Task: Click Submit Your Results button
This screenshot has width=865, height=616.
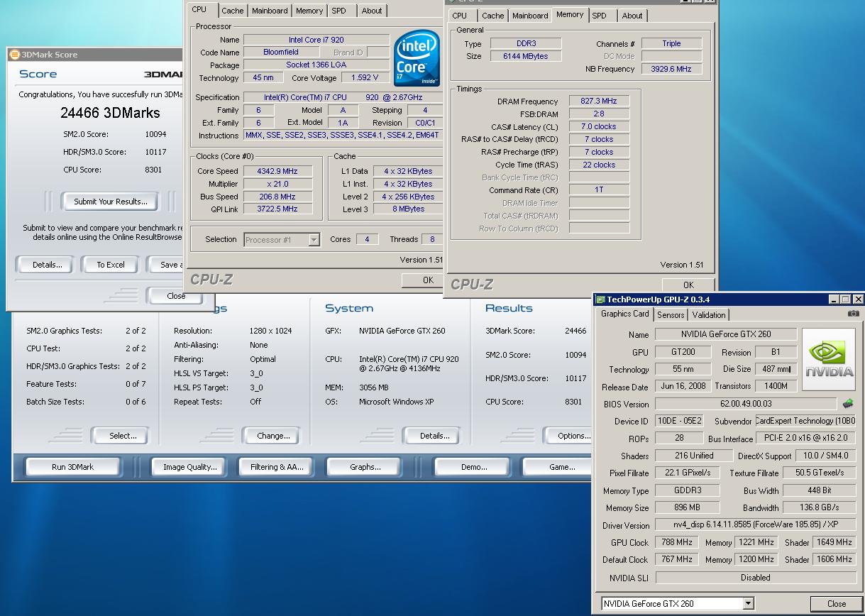Action: coord(111,202)
